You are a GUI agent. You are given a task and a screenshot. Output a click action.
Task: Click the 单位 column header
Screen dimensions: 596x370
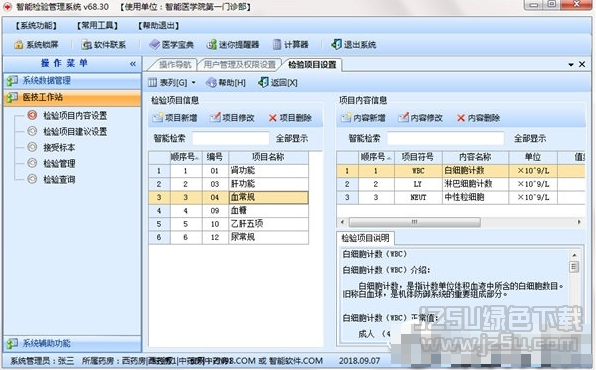click(x=533, y=157)
